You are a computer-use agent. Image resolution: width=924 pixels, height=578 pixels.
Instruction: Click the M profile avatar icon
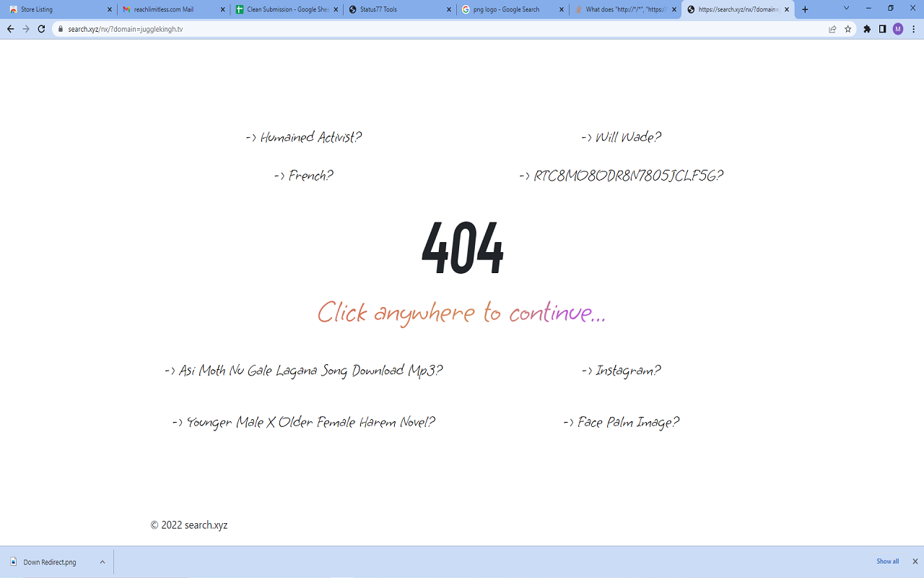897,30
